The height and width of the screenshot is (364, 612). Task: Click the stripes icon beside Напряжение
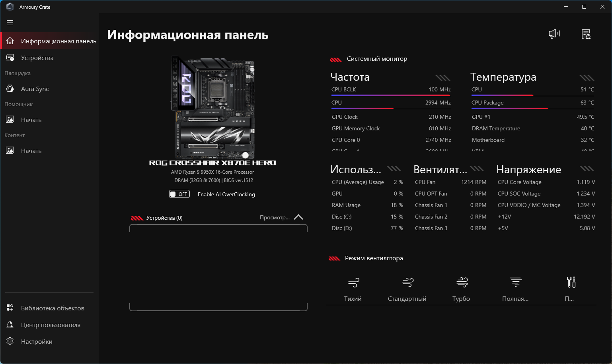click(x=587, y=168)
